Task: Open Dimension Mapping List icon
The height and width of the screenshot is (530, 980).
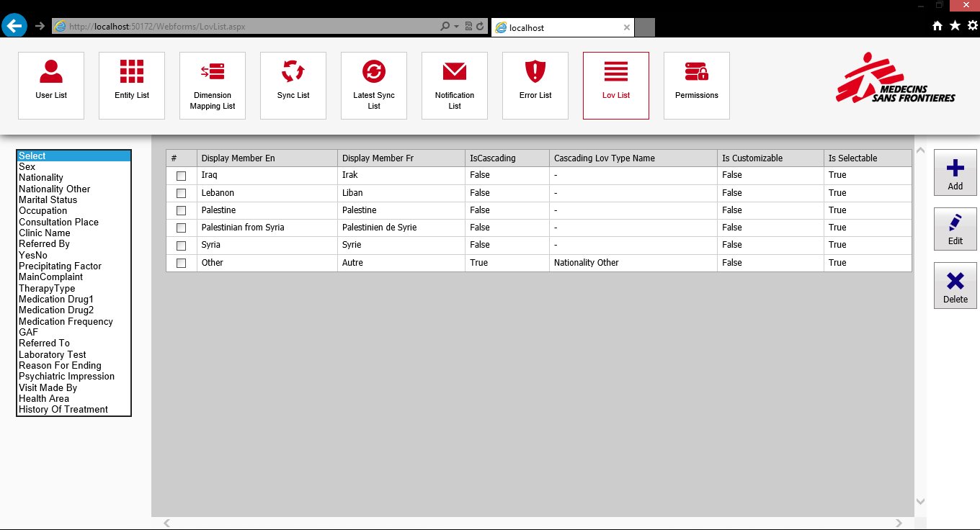Action: [213, 86]
